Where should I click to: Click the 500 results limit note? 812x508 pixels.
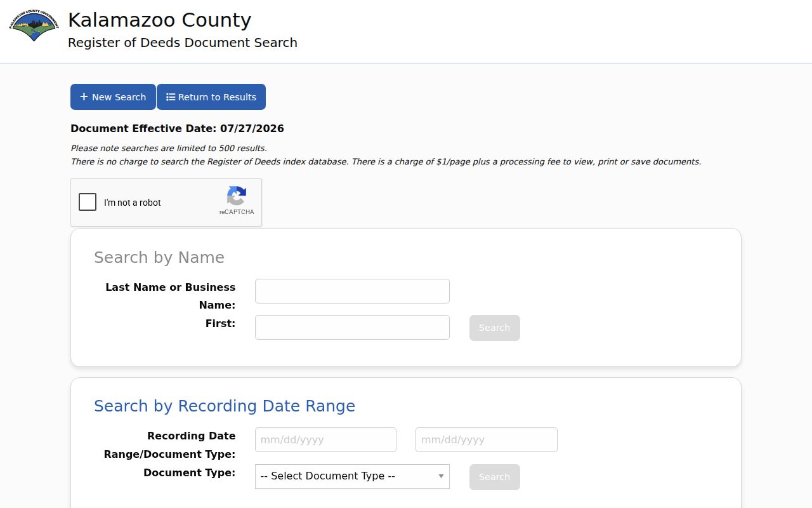169,149
